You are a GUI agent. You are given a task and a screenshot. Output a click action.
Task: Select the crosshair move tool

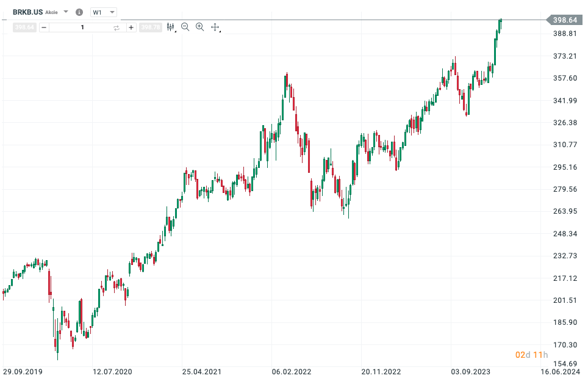pos(215,27)
